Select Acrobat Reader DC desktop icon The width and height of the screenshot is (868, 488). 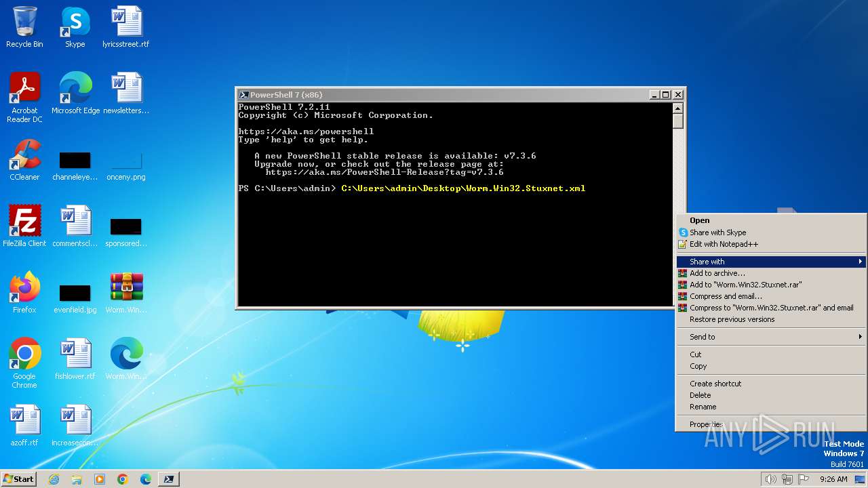tap(24, 98)
